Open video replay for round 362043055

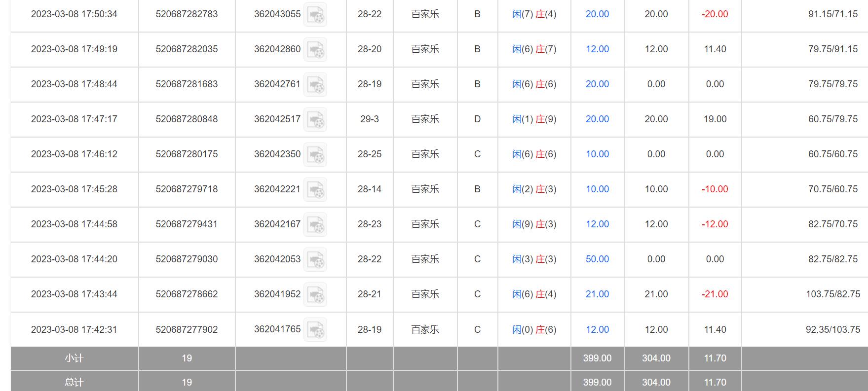pos(315,15)
